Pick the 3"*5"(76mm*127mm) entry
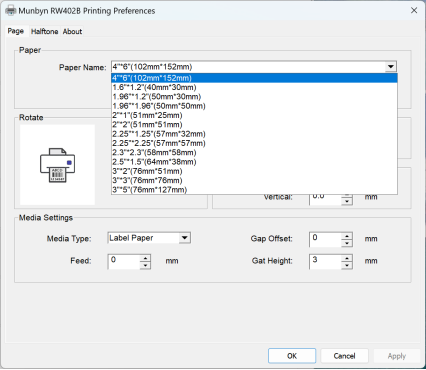 click(x=254, y=190)
